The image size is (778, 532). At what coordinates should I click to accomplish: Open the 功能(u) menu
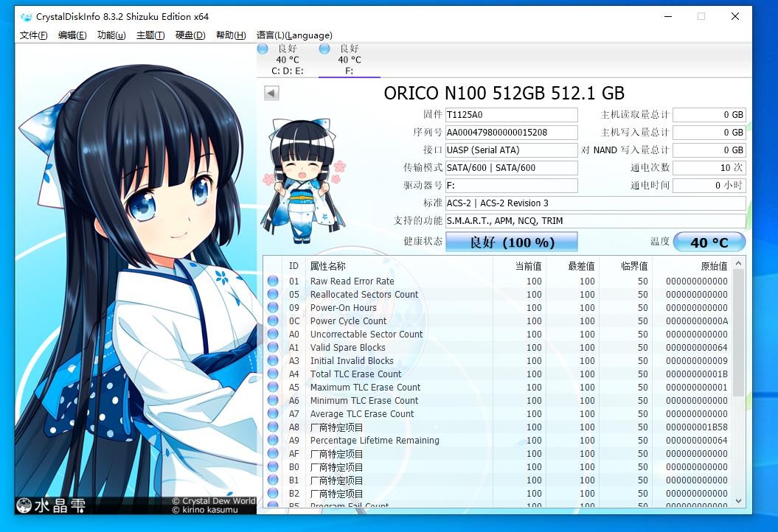pyautogui.click(x=111, y=35)
